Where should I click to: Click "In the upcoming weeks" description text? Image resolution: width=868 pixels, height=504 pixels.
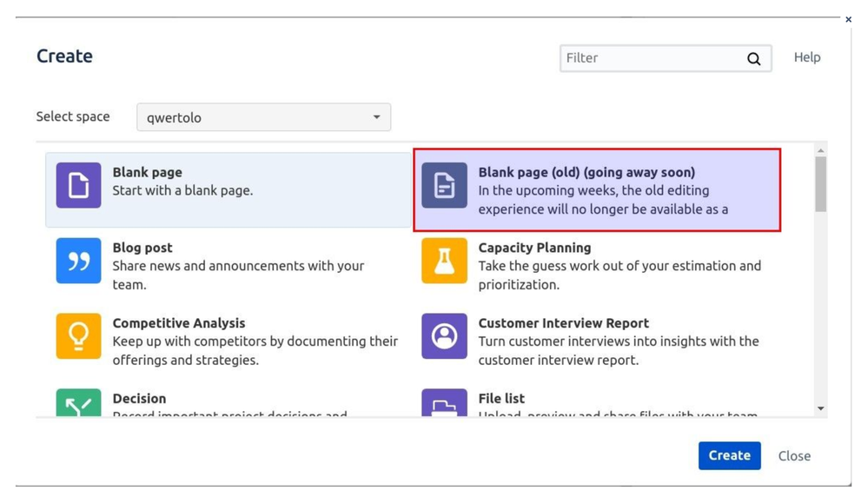click(x=603, y=200)
